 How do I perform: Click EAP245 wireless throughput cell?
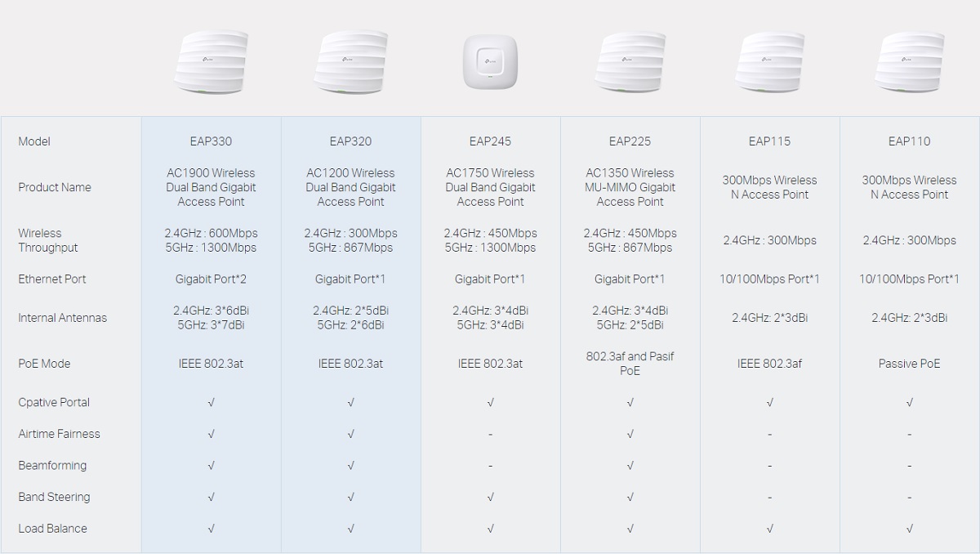click(490, 240)
